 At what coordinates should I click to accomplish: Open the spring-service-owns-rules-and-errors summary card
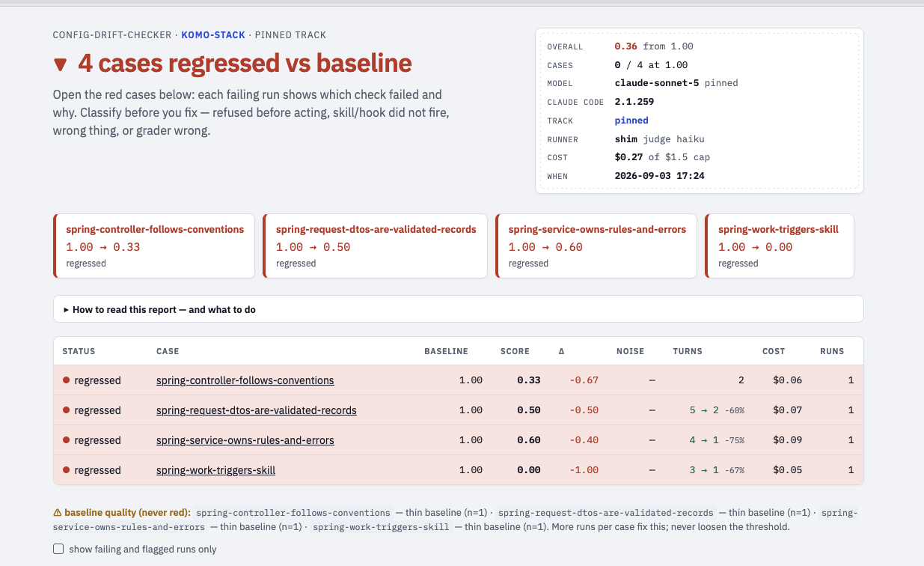(x=596, y=246)
